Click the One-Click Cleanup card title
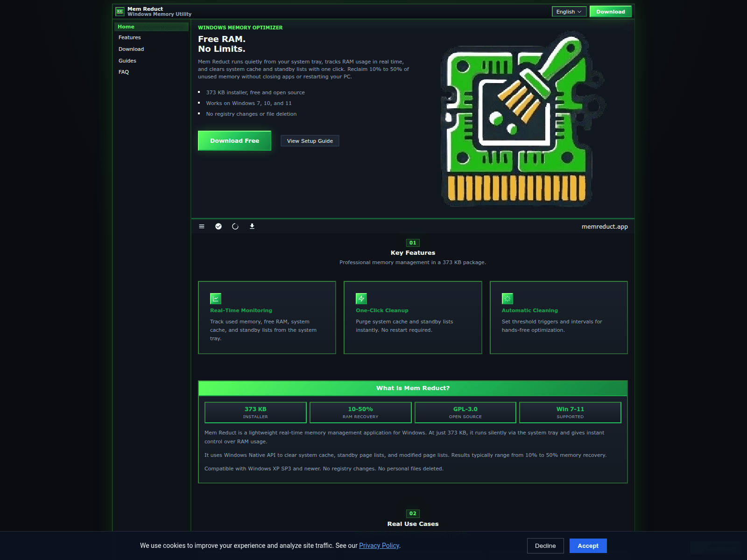The height and width of the screenshot is (560, 747). click(x=382, y=310)
